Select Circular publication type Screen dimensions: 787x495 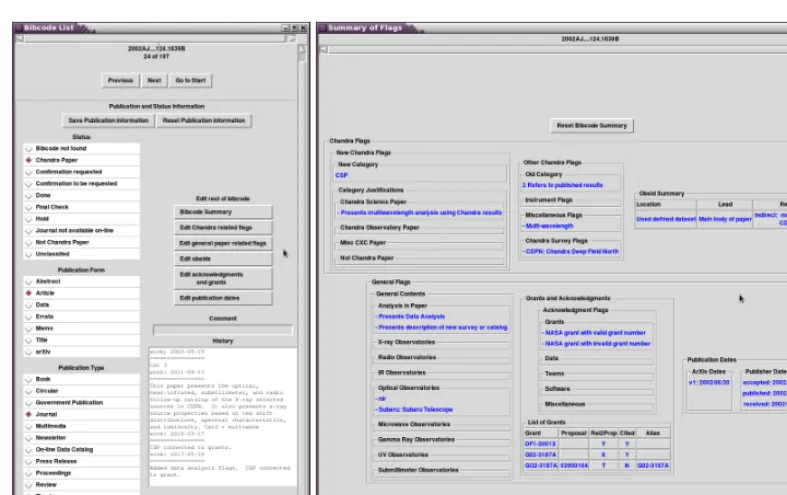pos(81,391)
